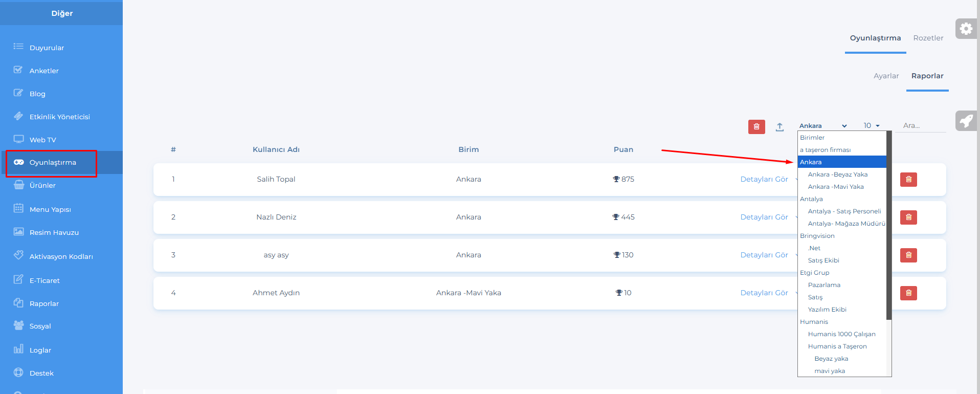The height and width of the screenshot is (394, 980).
Task: Click the Ürünler basket icon
Action: (19, 185)
